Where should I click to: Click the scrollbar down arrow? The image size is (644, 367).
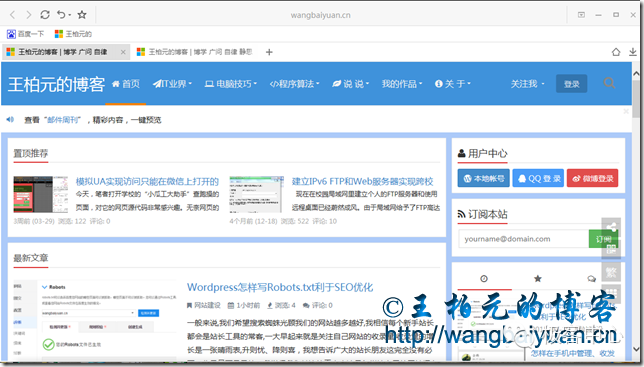click(636, 349)
